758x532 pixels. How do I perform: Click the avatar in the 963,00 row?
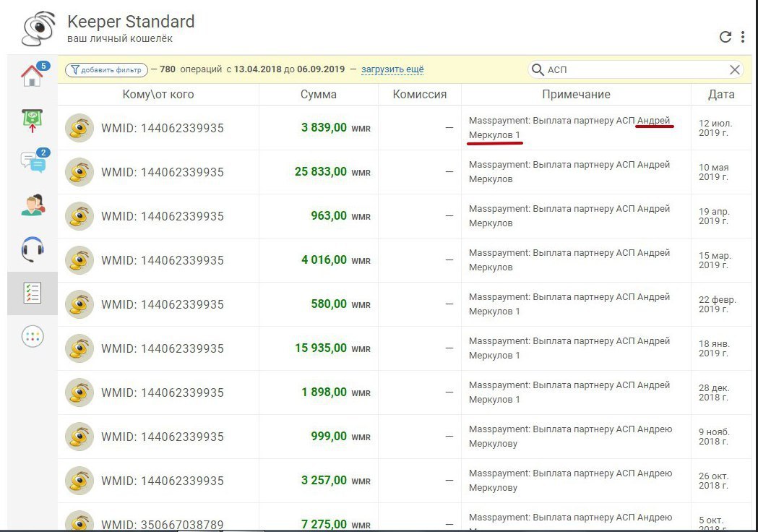point(79,216)
